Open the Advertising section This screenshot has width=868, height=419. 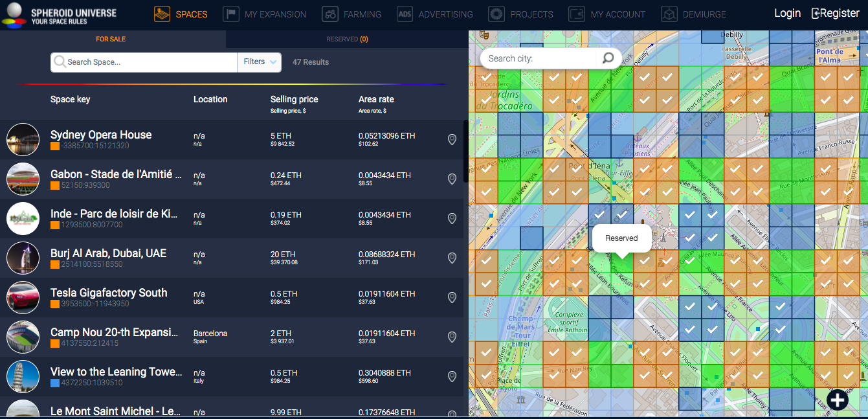[434, 14]
